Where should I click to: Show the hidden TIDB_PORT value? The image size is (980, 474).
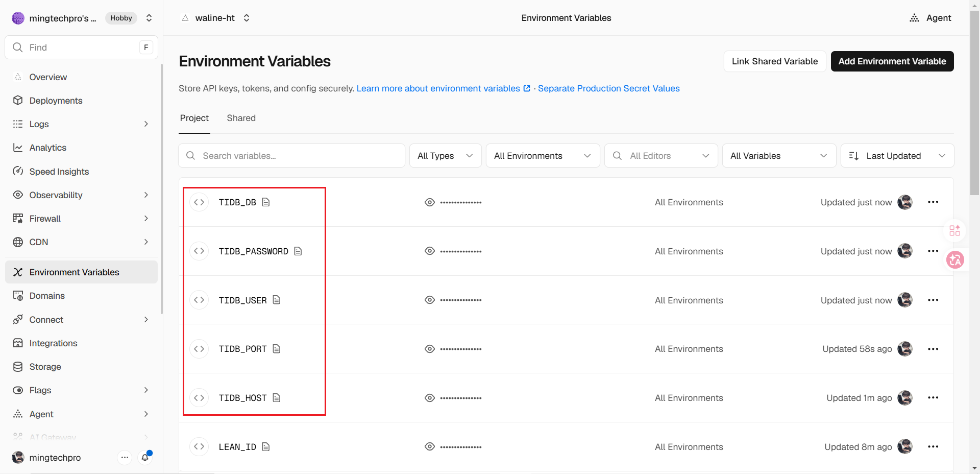tap(430, 349)
